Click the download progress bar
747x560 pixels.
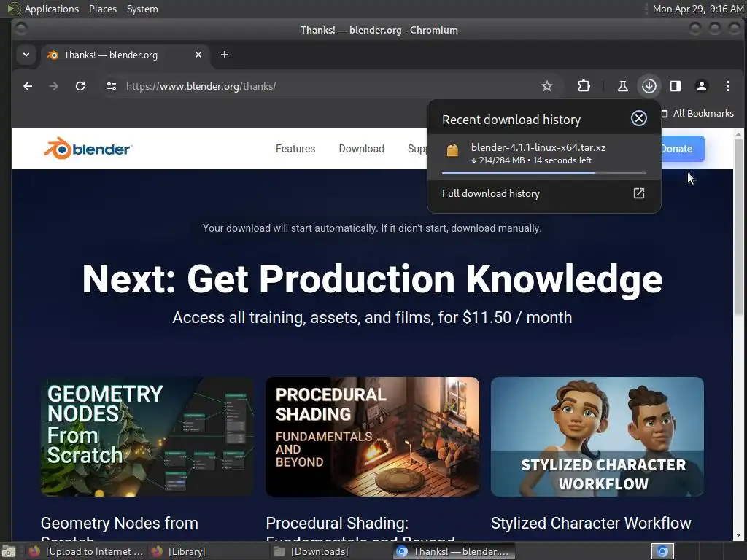[544, 173]
